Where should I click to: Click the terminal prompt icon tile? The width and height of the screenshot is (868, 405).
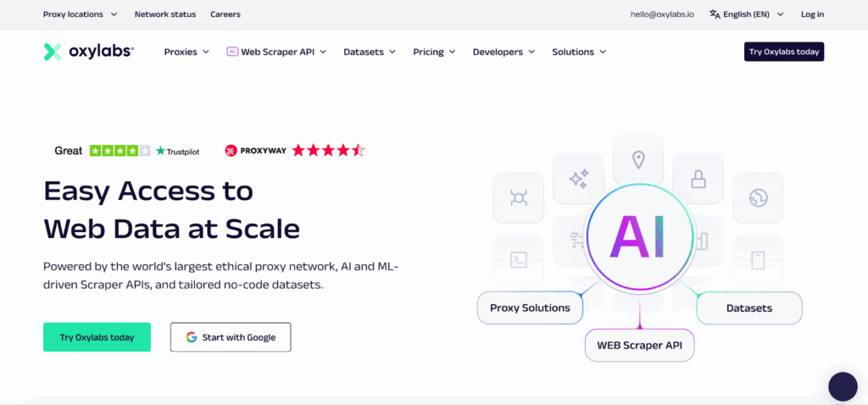[x=518, y=259]
